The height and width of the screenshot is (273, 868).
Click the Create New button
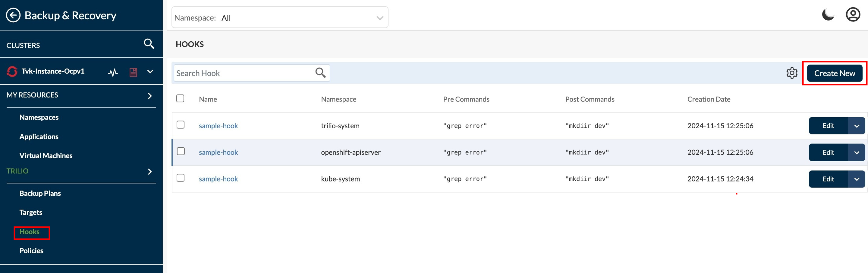point(834,73)
